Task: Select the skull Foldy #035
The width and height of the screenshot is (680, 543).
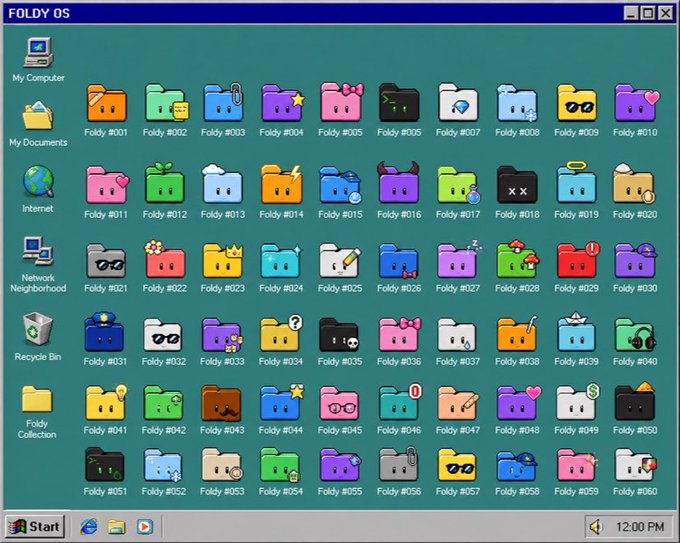Action: 339,334
